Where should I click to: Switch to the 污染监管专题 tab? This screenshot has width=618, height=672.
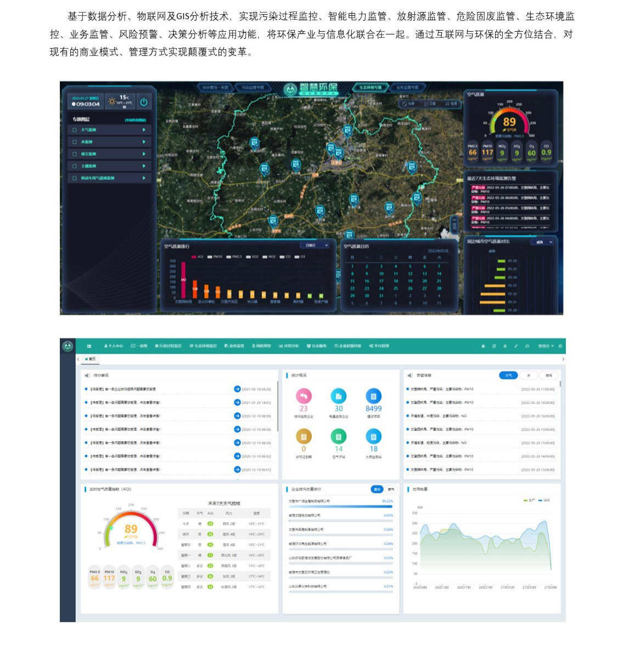[x=253, y=88]
